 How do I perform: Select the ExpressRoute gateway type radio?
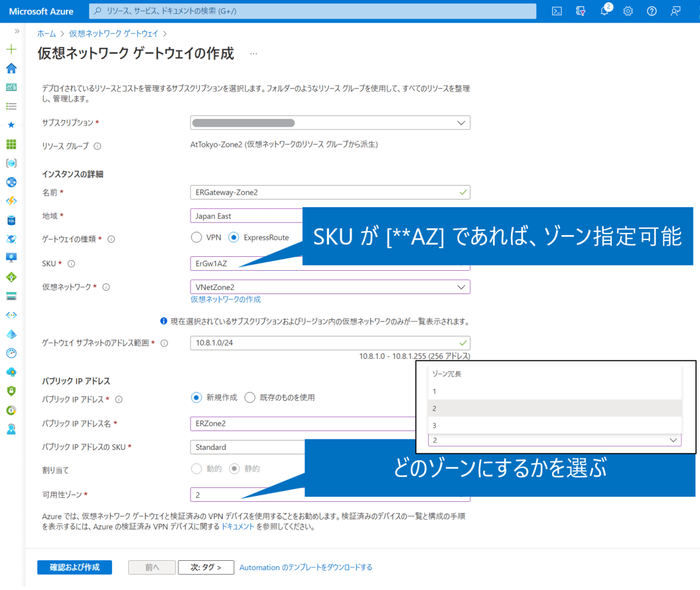(234, 238)
